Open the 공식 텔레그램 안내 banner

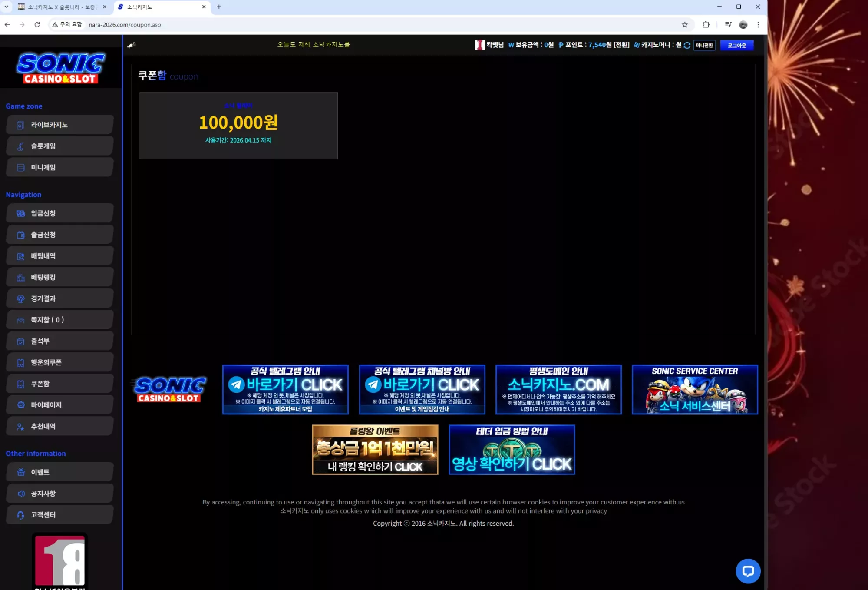[285, 389]
